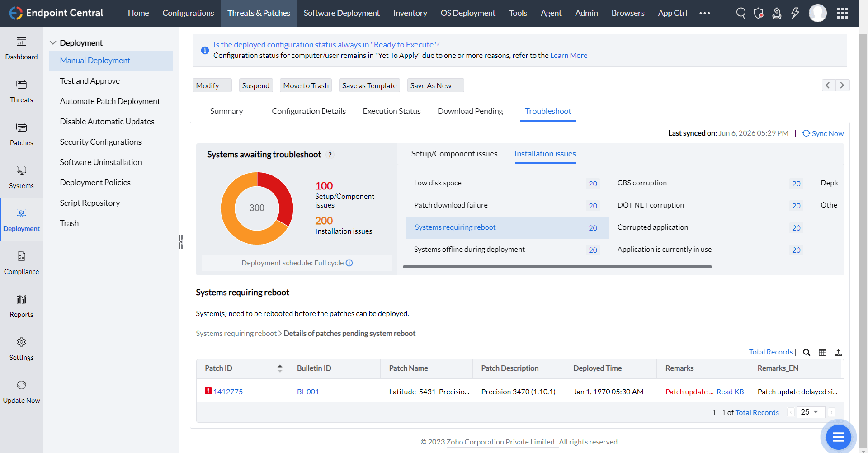
Task: Click the export icon above the patch table
Action: (839, 352)
